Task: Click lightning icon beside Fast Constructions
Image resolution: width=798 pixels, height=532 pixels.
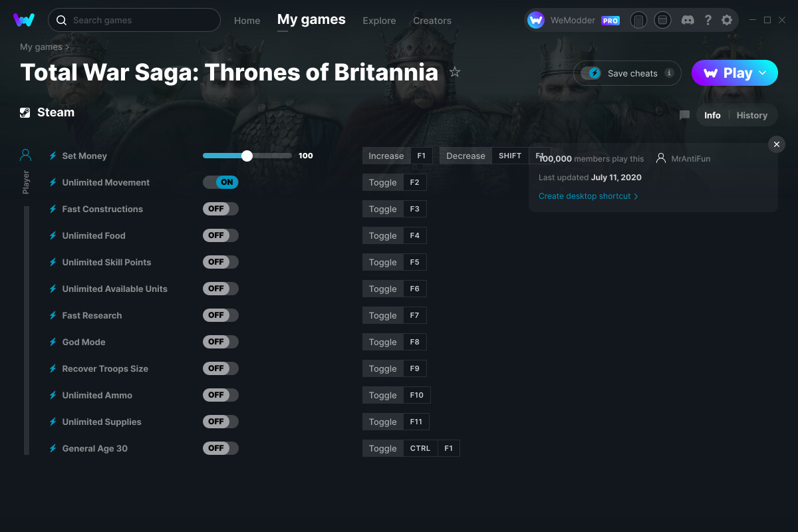Action: tap(53, 209)
